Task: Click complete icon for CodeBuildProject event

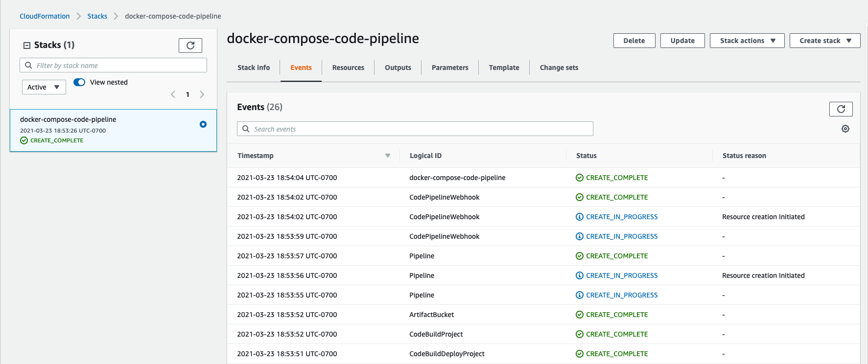Action: pyautogui.click(x=580, y=334)
